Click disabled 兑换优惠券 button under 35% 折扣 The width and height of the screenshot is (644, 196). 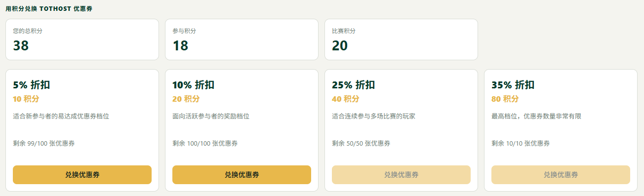click(x=561, y=175)
